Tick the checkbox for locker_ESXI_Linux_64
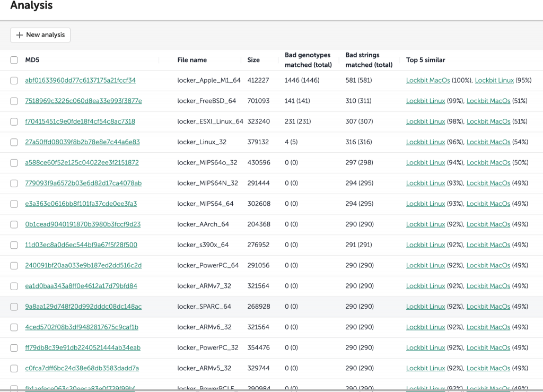Screen dimensions: 543x392 [14, 121]
